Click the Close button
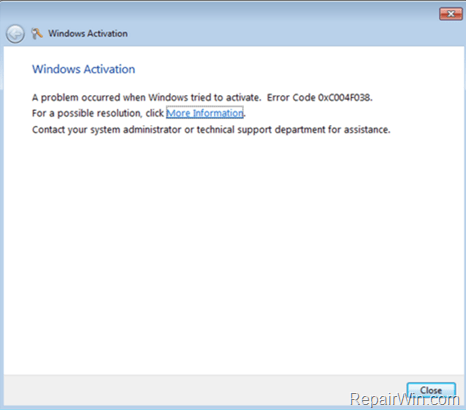466x410 pixels. 431,390
